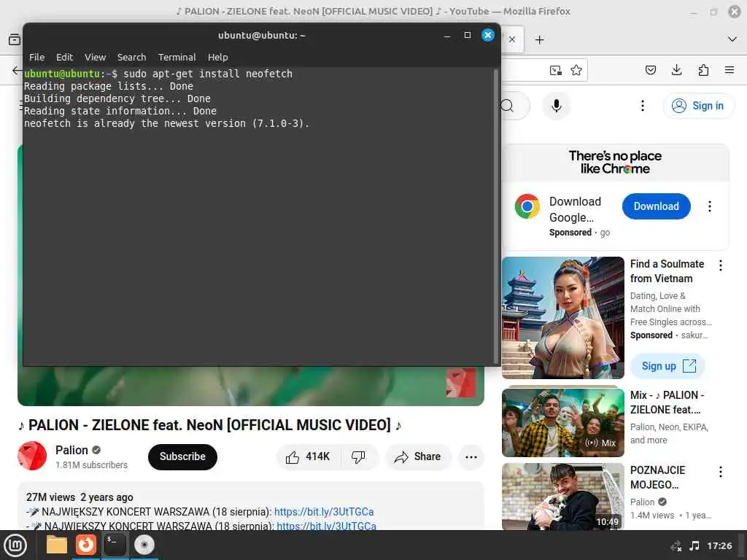Open the Palion channel name link
The width and height of the screenshot is (747, 560).
pyautogui.click(x=71, y=450)
